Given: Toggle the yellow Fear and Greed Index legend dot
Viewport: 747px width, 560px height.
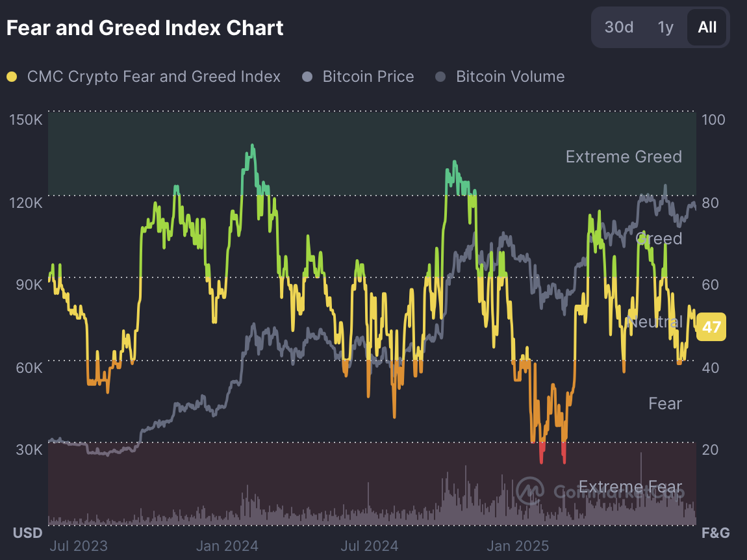Looking at the screenshot, I should (12, 77).
